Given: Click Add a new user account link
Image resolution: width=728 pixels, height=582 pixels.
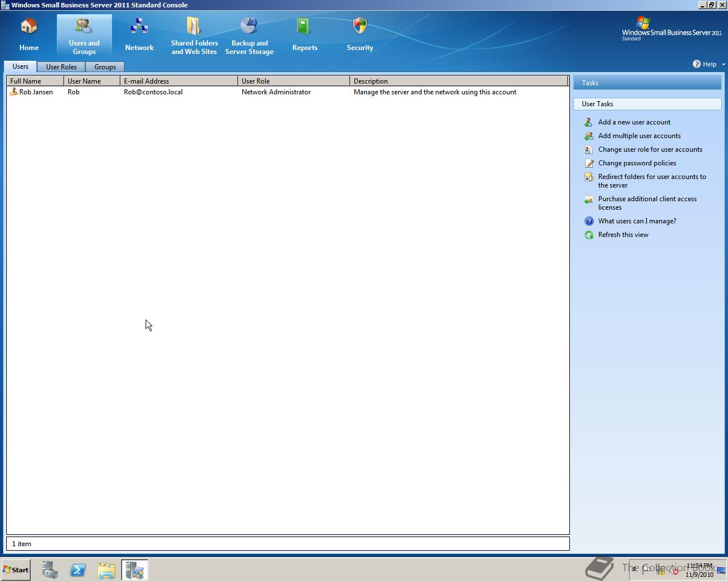Looking at the screenshot, I should coord(634,122).
